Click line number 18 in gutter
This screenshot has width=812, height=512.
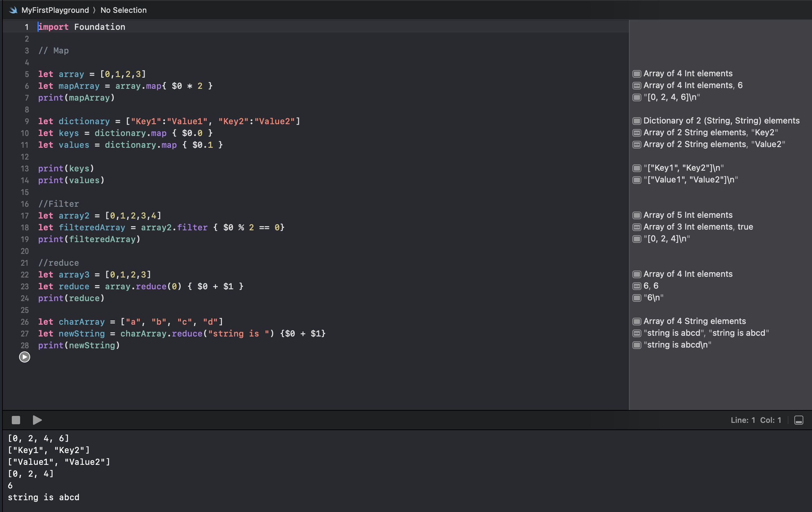(x=25, y=228)
